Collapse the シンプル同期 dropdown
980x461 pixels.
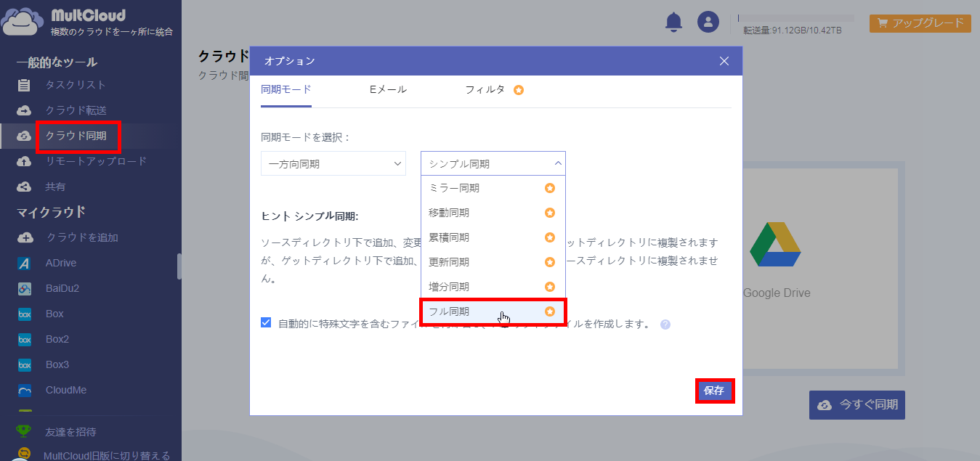pos(493,163)
